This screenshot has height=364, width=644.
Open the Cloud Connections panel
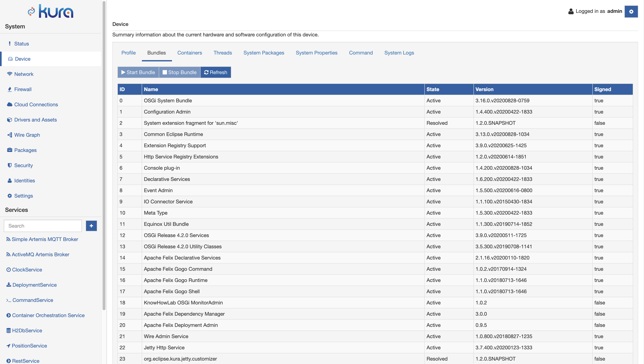(x=36, y=104)
